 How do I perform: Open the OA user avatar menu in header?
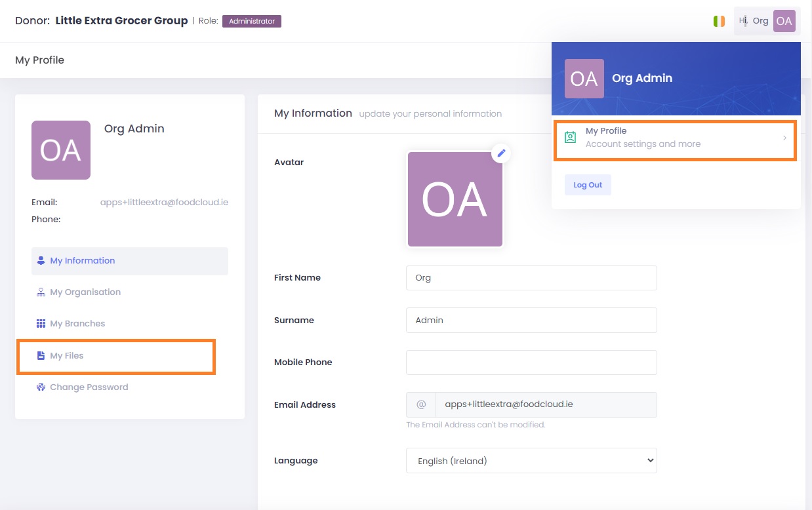point(784,21)
